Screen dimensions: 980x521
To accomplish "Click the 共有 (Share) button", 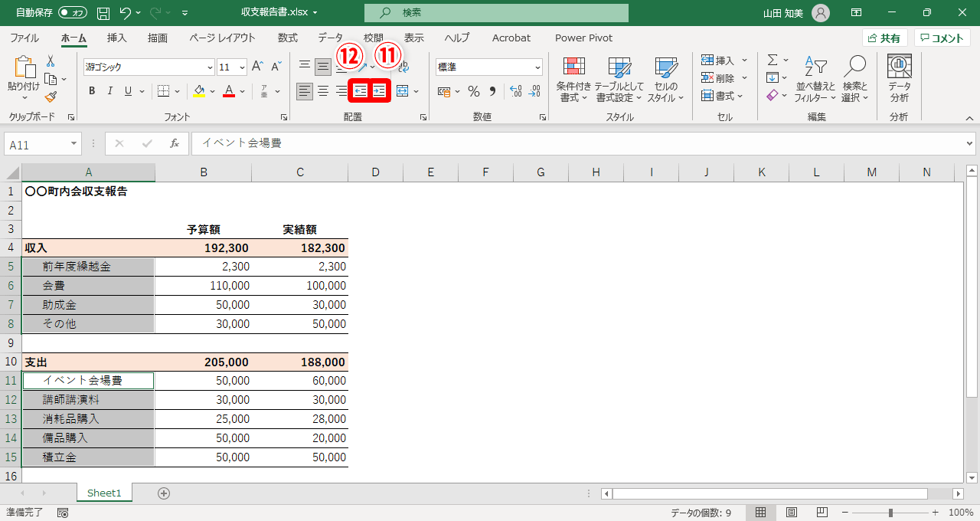I will [x=885, y=37].
